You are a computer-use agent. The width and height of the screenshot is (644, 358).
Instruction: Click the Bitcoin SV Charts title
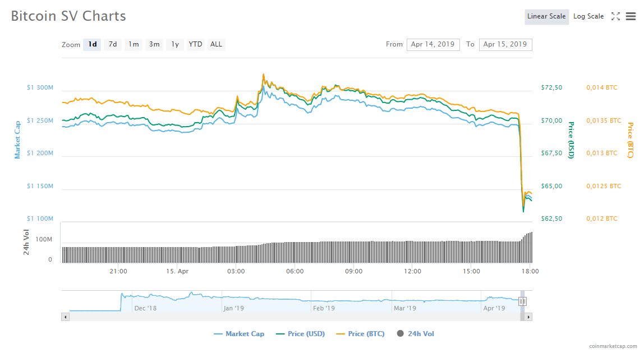[68, 16]
